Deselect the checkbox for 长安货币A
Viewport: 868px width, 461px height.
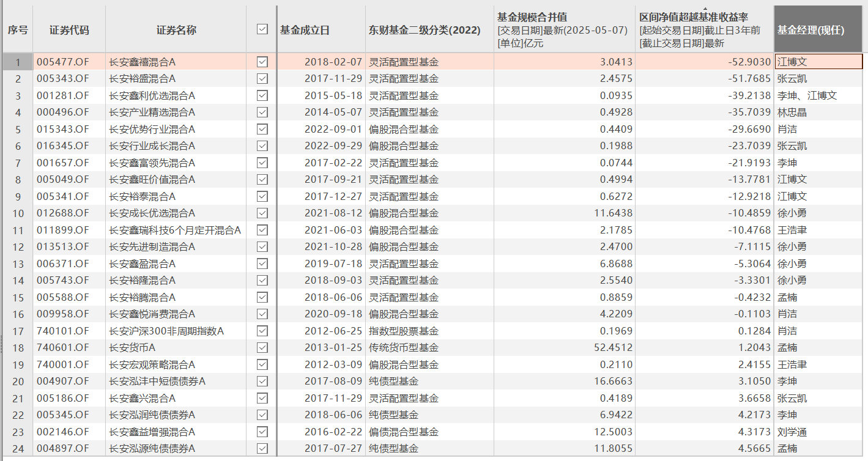(262, 348)
